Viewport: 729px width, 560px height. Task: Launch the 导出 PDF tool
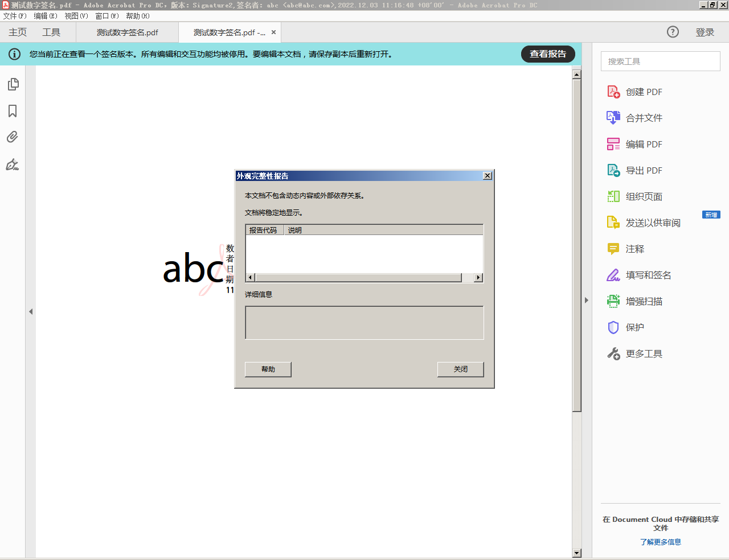tap(613, 170)
